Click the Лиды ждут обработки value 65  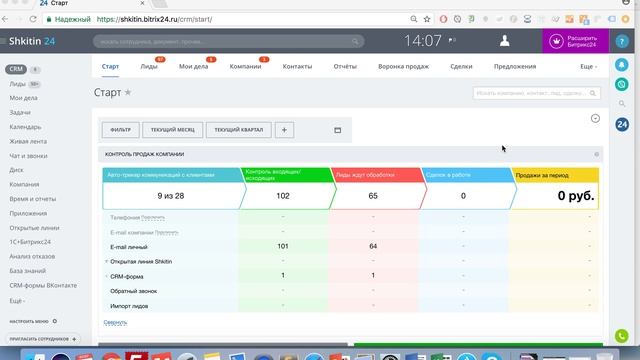(373, 196)
